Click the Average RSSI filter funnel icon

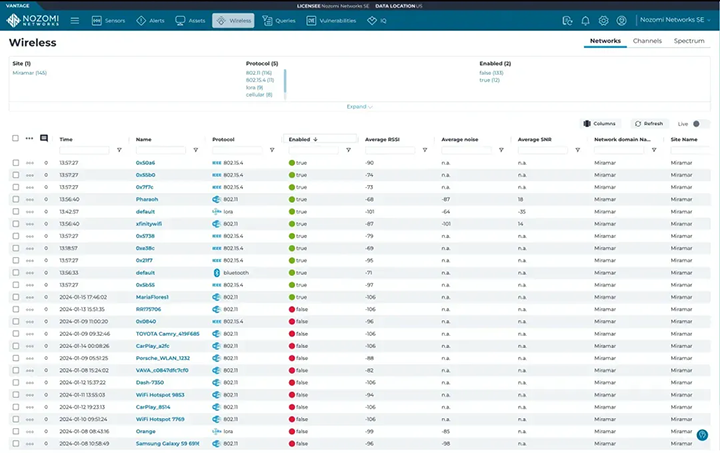426,150
